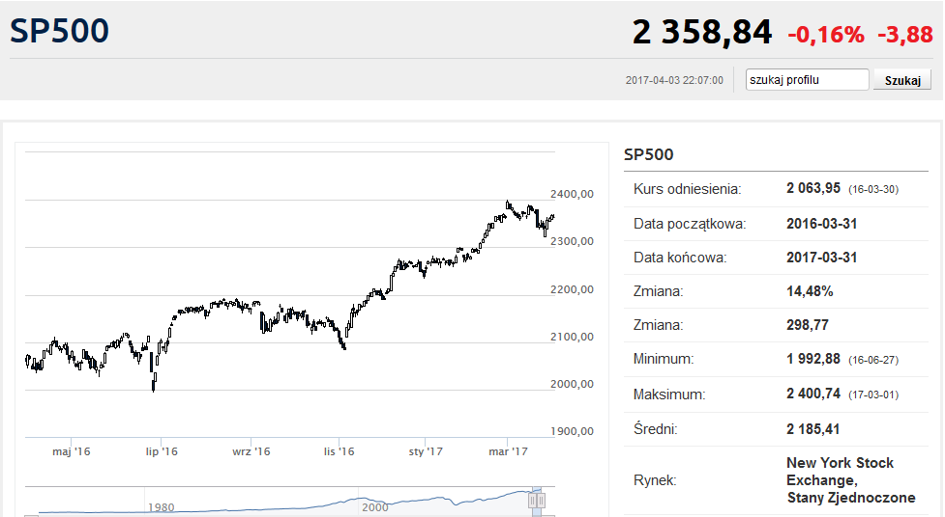The height and width of the screenshot is (517, 945).
Task: Click the maj '16 axis label
Action: tap(71, 451)
